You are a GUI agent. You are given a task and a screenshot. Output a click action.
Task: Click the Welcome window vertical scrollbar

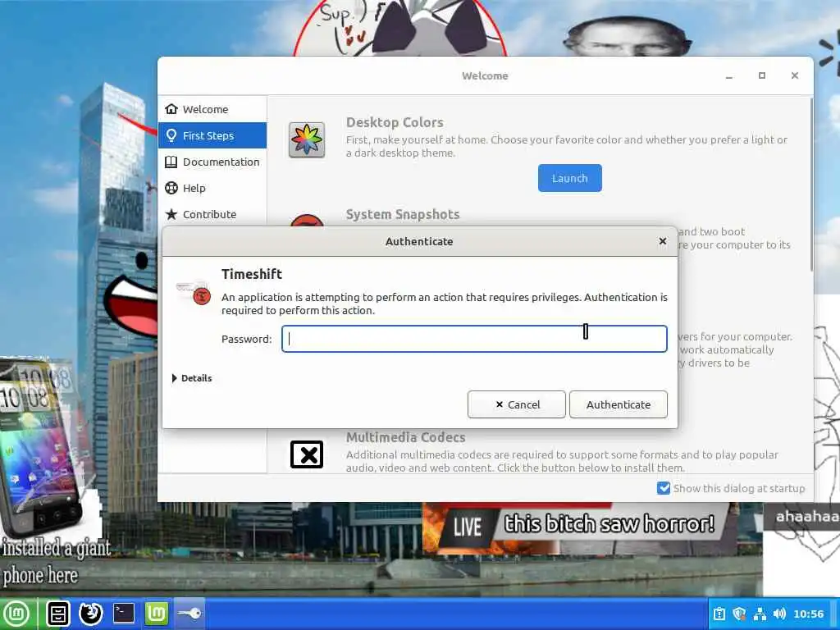pos(811,185)
